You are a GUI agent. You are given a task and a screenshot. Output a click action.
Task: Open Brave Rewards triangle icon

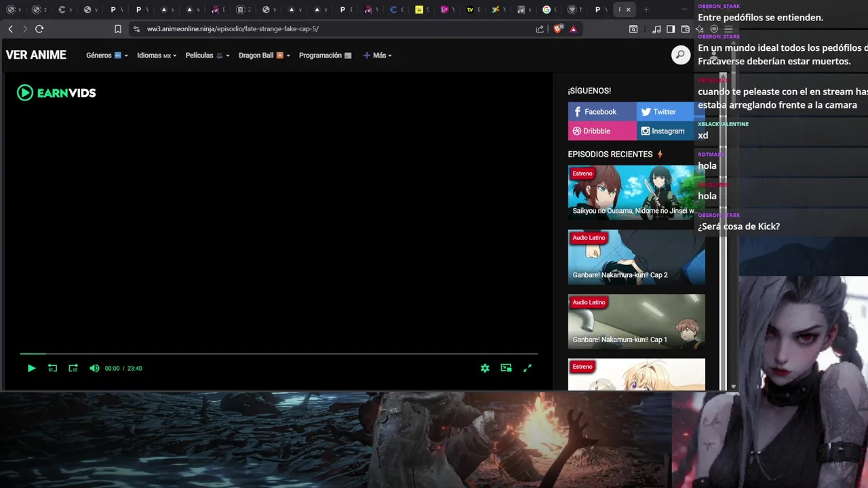pyautogui.click(x=573, y=29)
